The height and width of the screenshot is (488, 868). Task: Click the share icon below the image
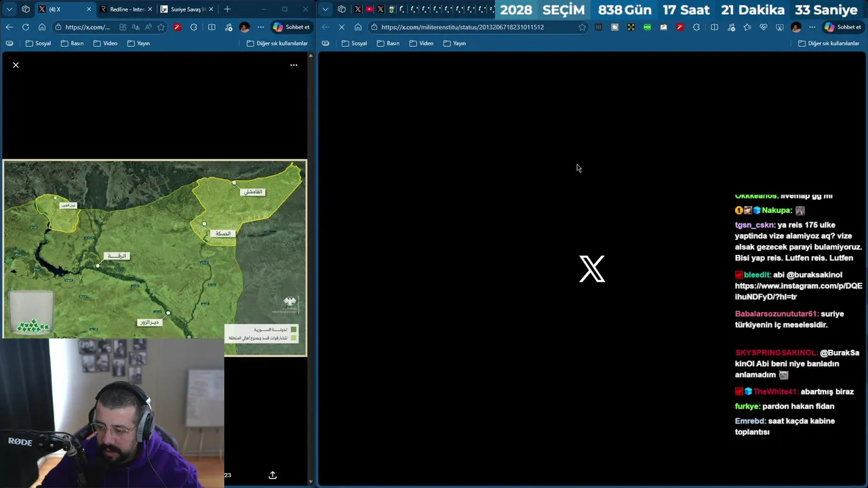click(x=273, y=475)
